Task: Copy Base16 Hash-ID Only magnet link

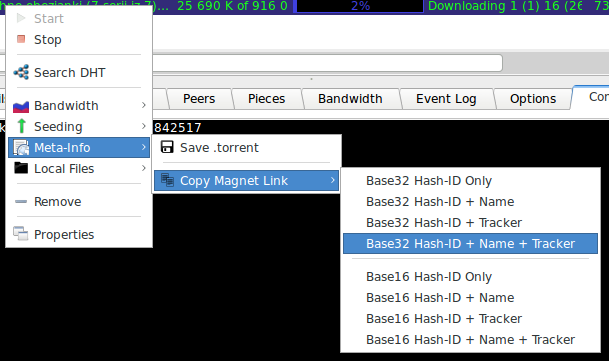Action: [x=470, y=277]
